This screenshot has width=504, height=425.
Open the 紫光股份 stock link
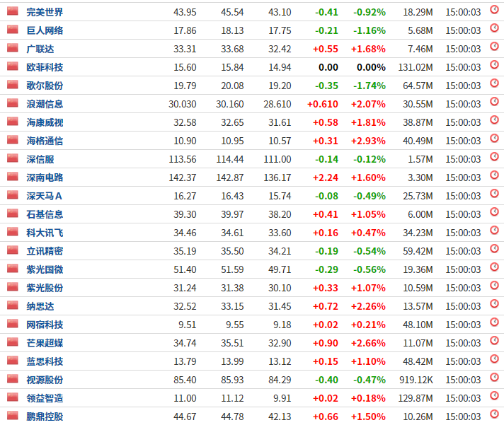pyautogui.click(x=45, y=288)
